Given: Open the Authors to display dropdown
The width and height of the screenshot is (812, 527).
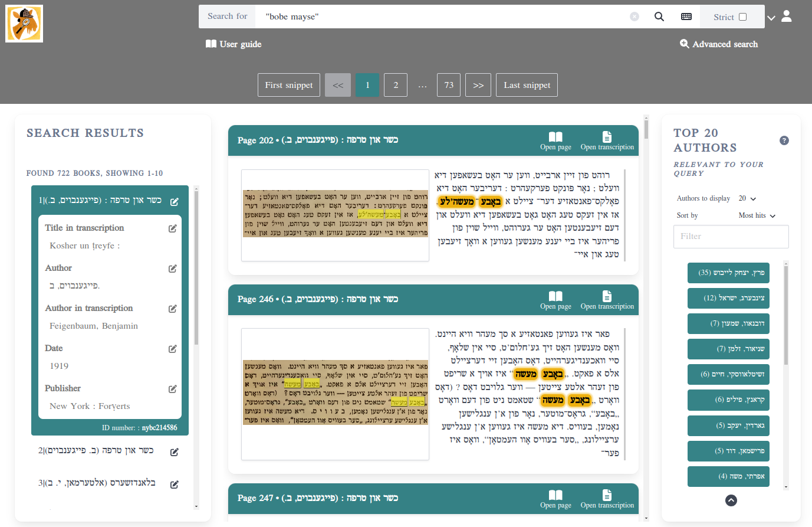Looking at the screenshot, I should click(747, 199).
